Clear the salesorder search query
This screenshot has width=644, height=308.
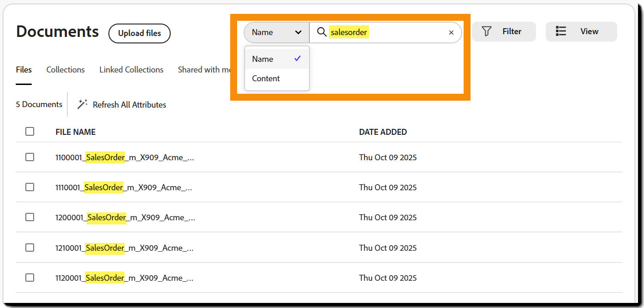pos(451,32)
